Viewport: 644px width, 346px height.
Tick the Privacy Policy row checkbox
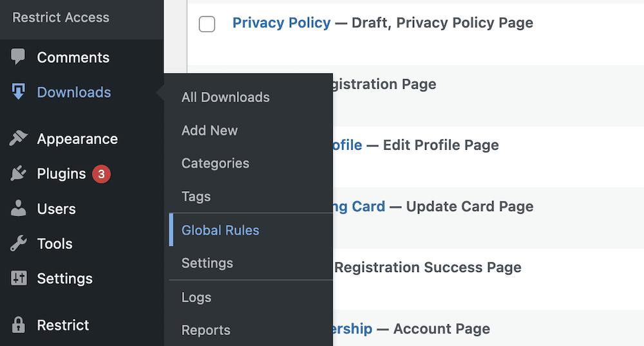pos(207,24)
